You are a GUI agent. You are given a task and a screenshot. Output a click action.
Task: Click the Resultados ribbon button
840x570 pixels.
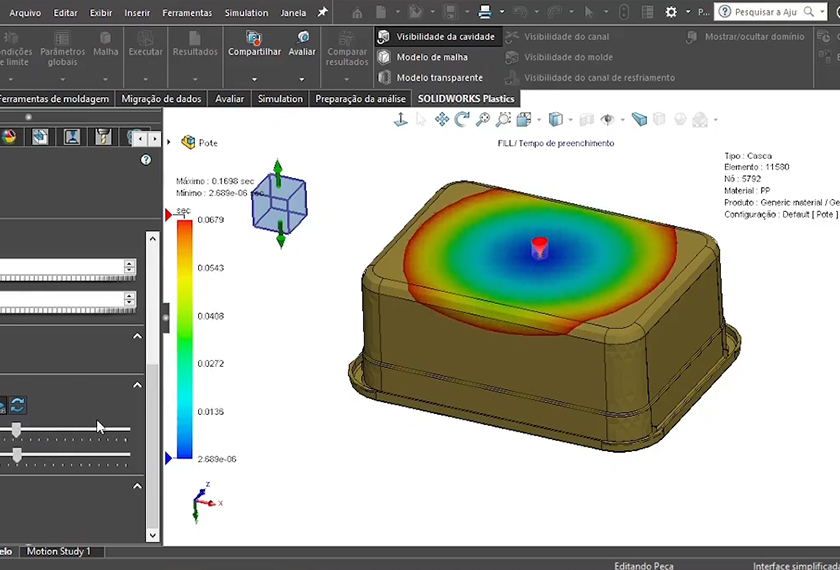coord(195,44)
